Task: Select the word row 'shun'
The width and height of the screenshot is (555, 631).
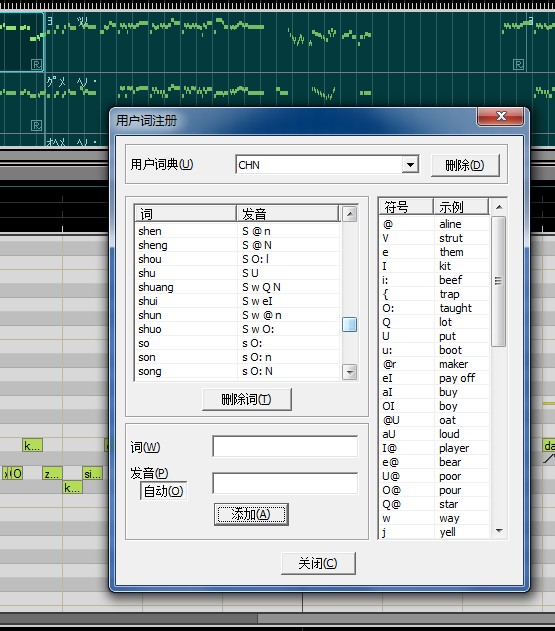Action: click(237, 315)
